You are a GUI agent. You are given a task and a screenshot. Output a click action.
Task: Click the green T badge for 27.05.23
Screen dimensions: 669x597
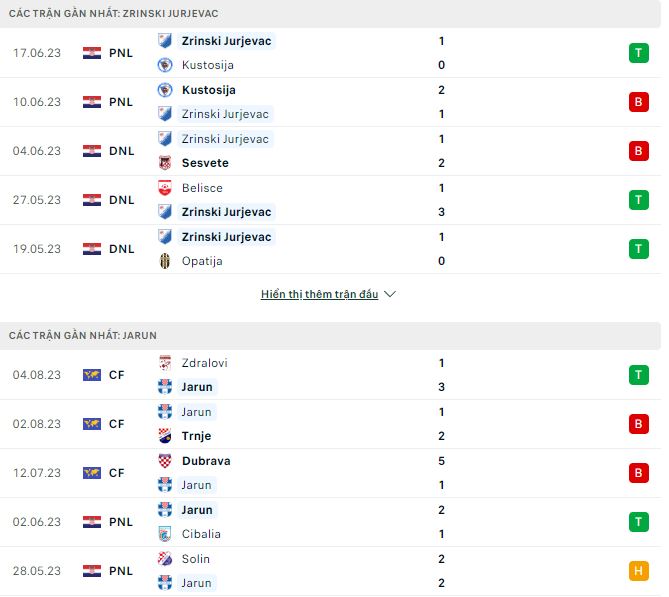(x=638, y=200)
